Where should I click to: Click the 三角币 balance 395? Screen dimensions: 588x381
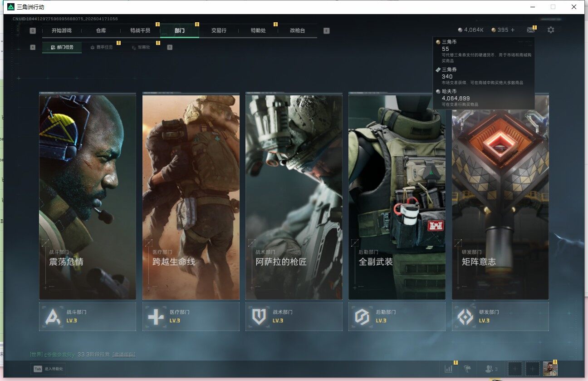click(x=500, y=30)
